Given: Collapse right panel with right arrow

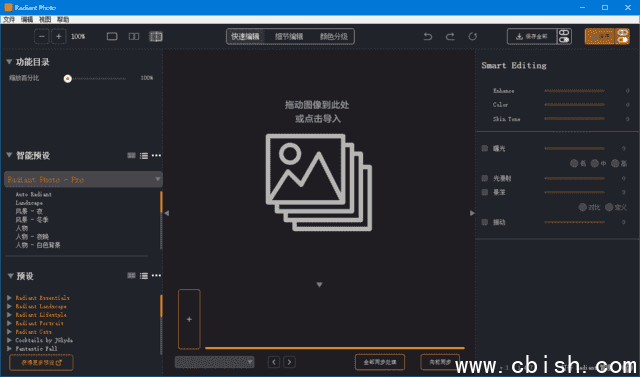Looking at the screenshot, I should (x=472, y=213).
